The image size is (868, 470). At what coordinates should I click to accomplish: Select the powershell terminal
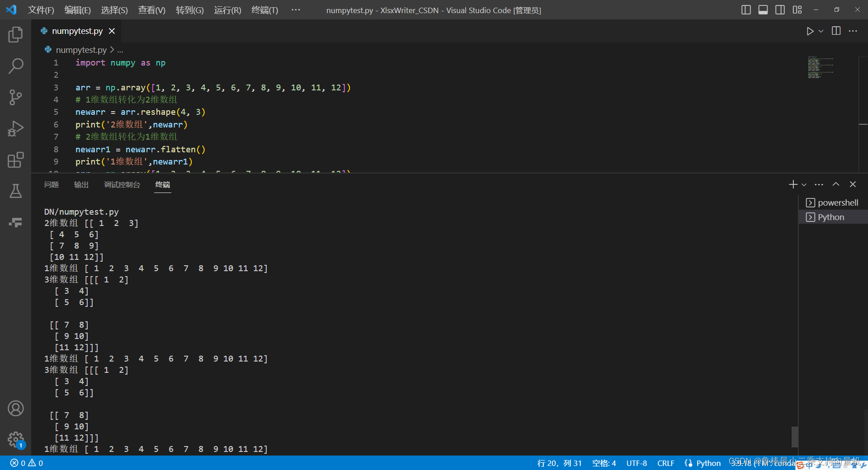tap(833, 203)
